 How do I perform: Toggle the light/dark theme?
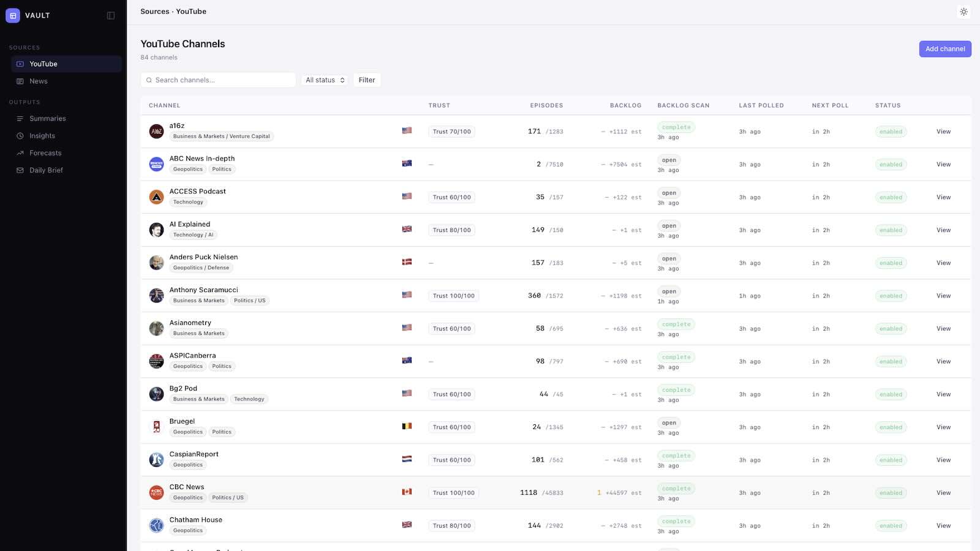point(963,12)
